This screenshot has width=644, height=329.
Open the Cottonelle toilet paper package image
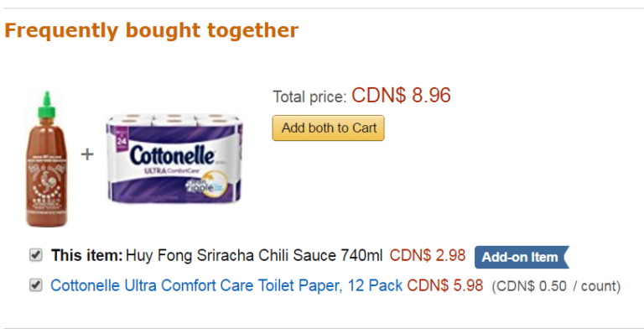coord(174,159)
